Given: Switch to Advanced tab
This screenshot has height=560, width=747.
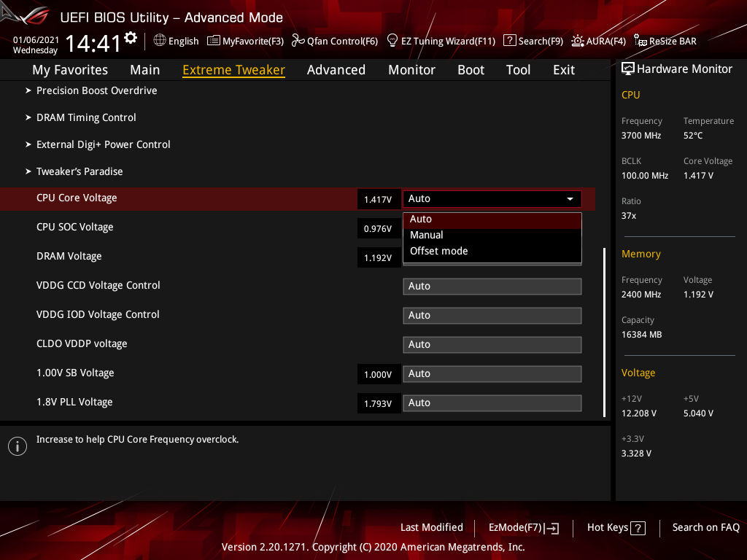Looking at the screenshot, I should pos(336,70).
